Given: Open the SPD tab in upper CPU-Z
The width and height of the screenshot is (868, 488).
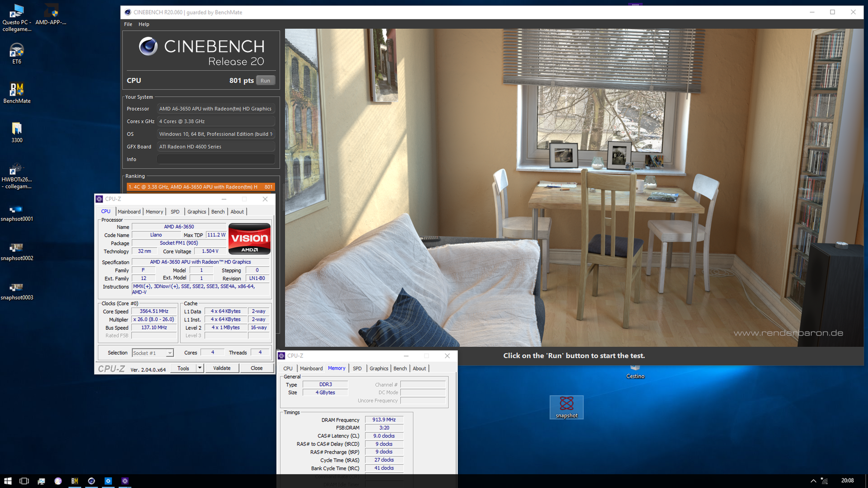Looking at the screenshot, I should pyautogui.click(x=175, y=211).
